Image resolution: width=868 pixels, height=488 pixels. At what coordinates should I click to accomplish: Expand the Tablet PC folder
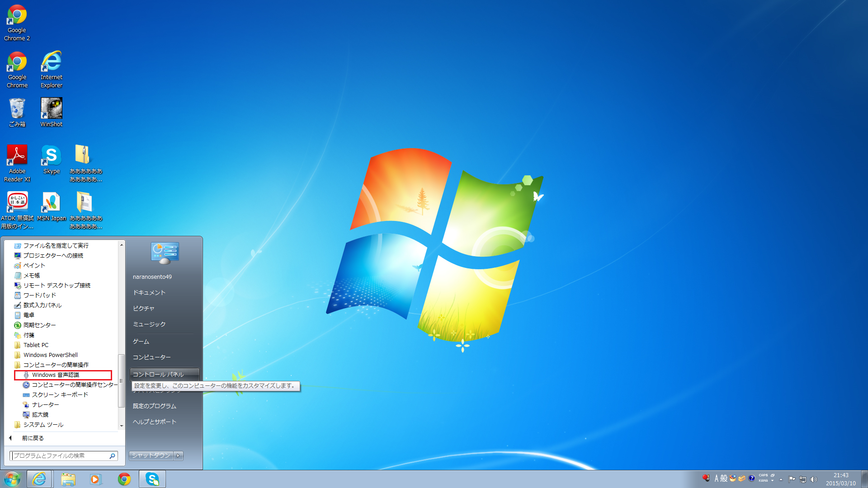(x=32, y=345)
